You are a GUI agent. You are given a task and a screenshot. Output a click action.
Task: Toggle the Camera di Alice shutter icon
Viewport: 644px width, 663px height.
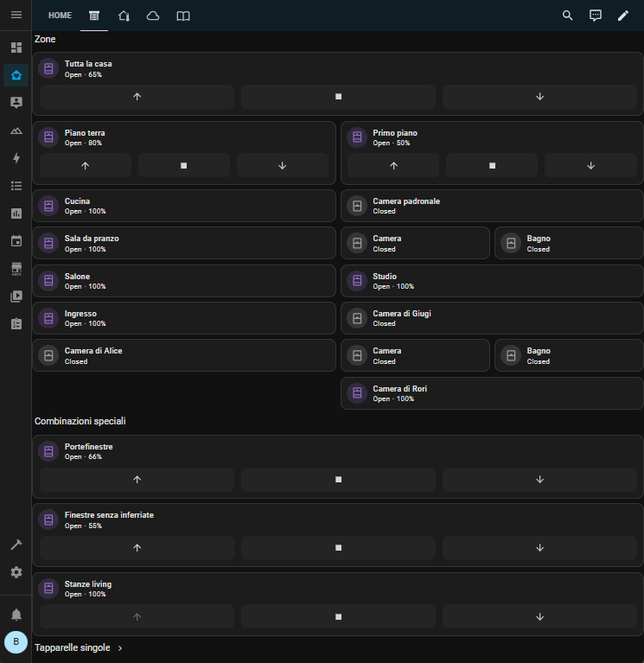[48, 355]
